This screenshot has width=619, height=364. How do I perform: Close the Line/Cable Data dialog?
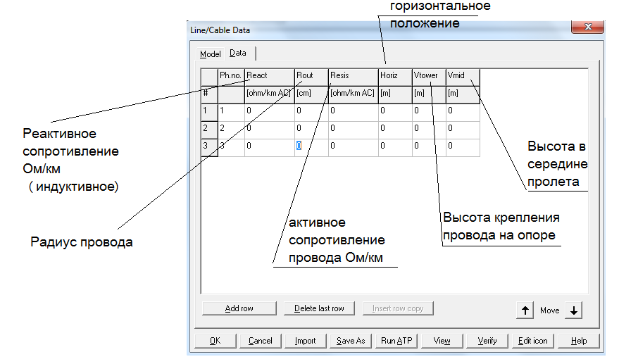tap(588, 27)
